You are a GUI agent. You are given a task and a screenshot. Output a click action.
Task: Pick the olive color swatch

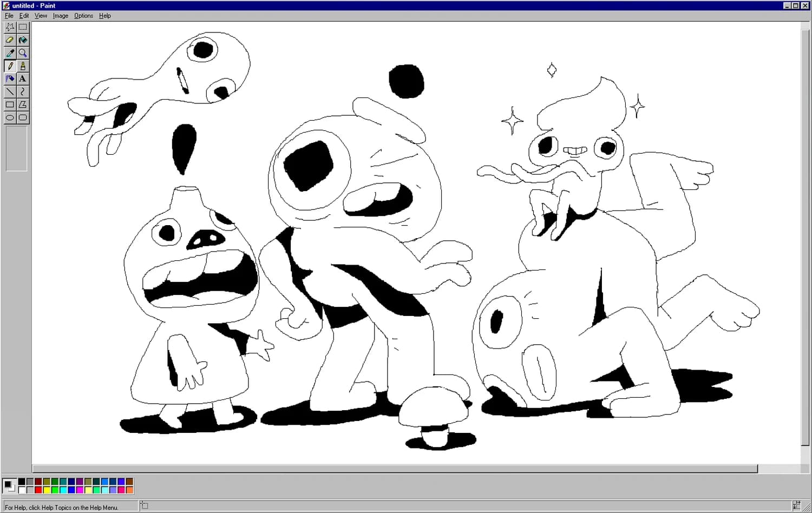pos(47,482)
